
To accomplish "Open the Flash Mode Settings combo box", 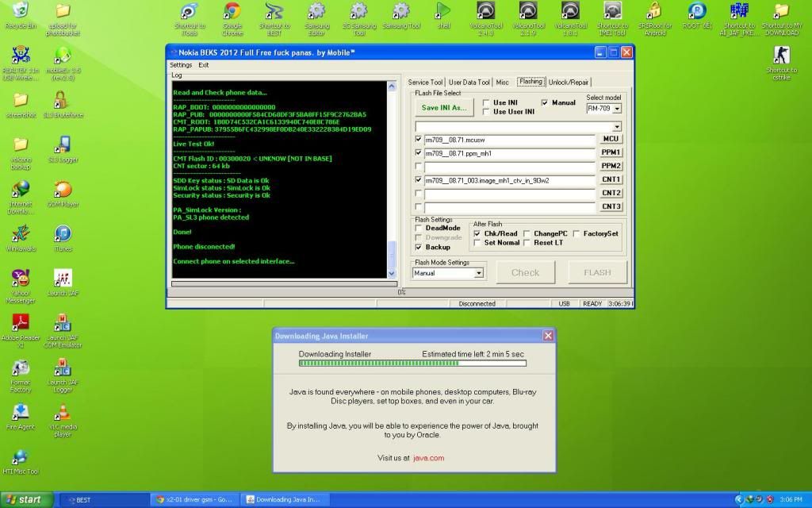I will tap(477, 272).
